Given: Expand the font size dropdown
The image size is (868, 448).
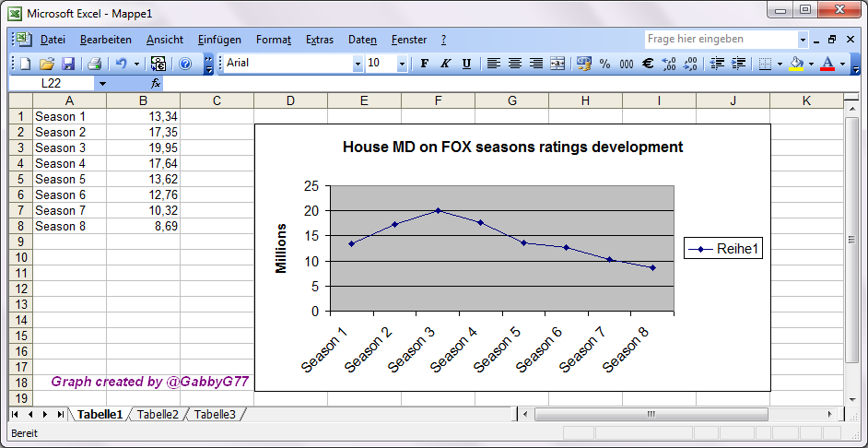Looking at the screenshot, I should (x=403, y=64).
